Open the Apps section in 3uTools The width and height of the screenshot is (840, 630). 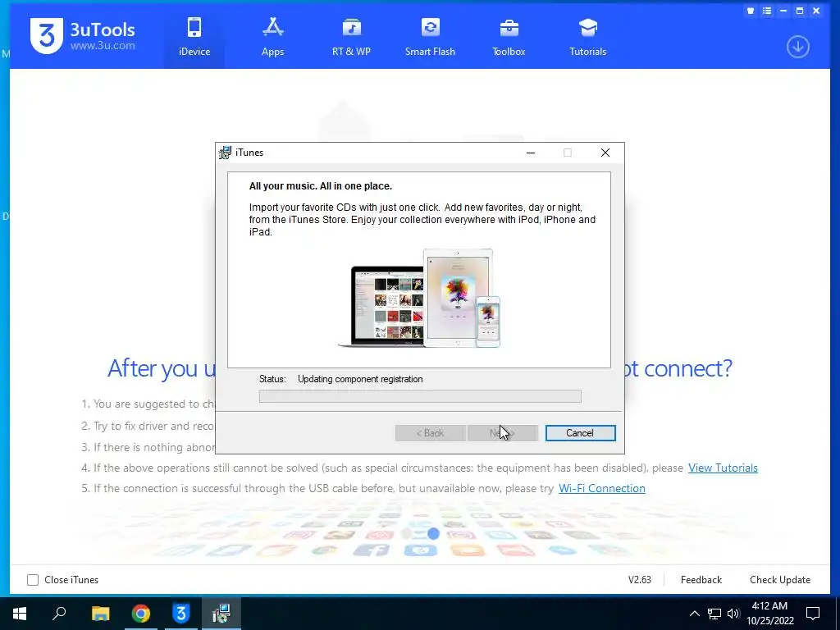272,36
